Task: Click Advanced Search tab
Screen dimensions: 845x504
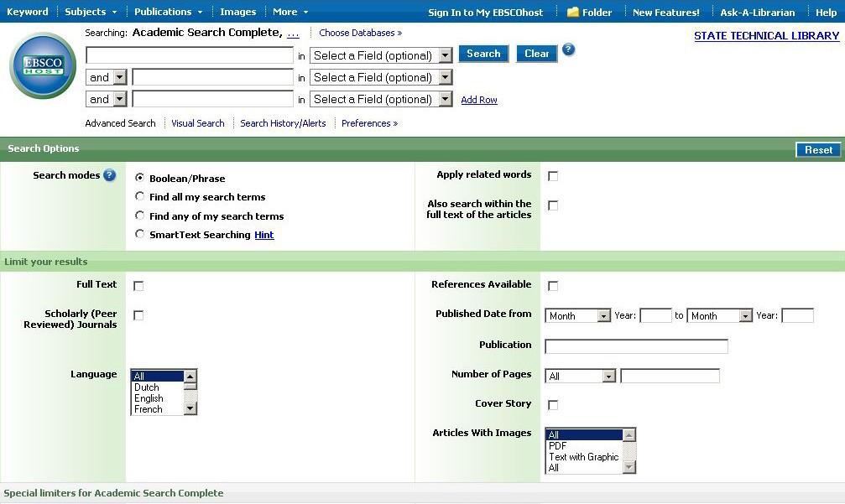Action: point(120,123)
